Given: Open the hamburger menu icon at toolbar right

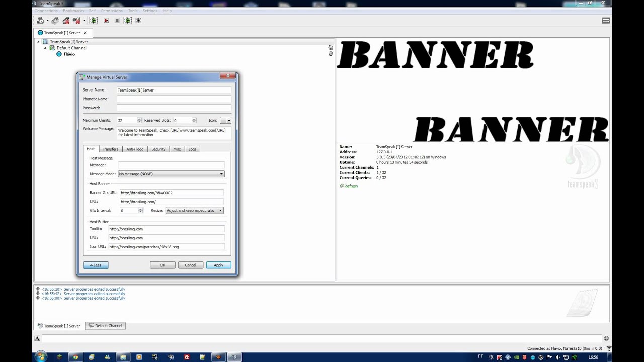Looking at the screenshot, I should coord(606,21).
